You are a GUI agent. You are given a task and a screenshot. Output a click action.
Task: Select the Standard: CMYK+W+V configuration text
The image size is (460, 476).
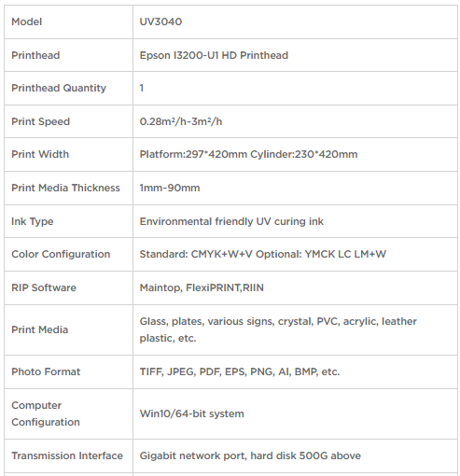coord(196,254)
